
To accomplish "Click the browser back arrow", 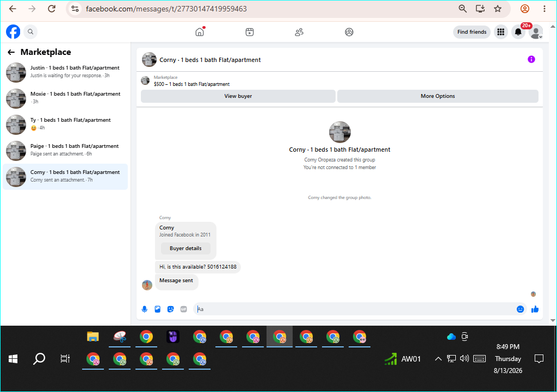I will coord(13,9).
